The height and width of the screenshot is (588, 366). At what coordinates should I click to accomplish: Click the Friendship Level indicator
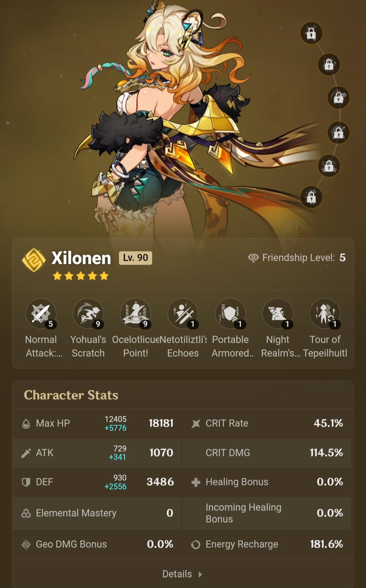click(297, 258)
